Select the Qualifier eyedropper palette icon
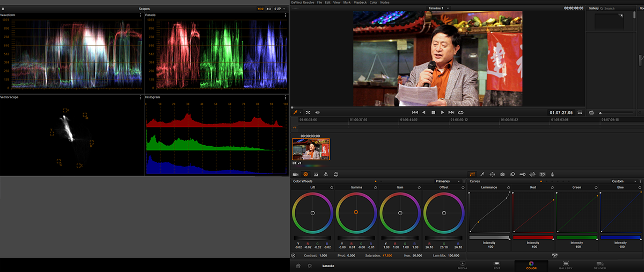Image resolution: width=644 pixels, height=272 pixels. pyautogui.click(x=482, y=174)
